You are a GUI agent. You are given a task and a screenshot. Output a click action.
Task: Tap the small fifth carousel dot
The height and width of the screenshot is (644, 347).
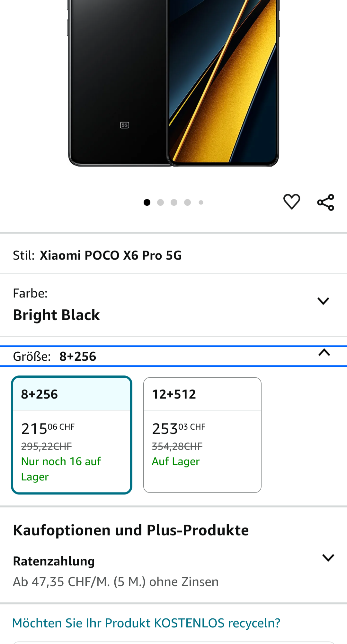pyautogui.click(x=201, y=202)
